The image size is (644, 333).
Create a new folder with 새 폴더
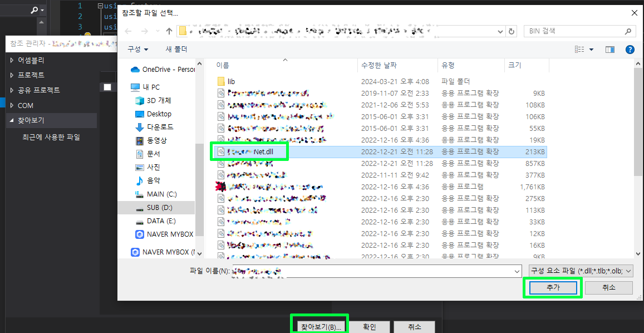coord(176,50)
